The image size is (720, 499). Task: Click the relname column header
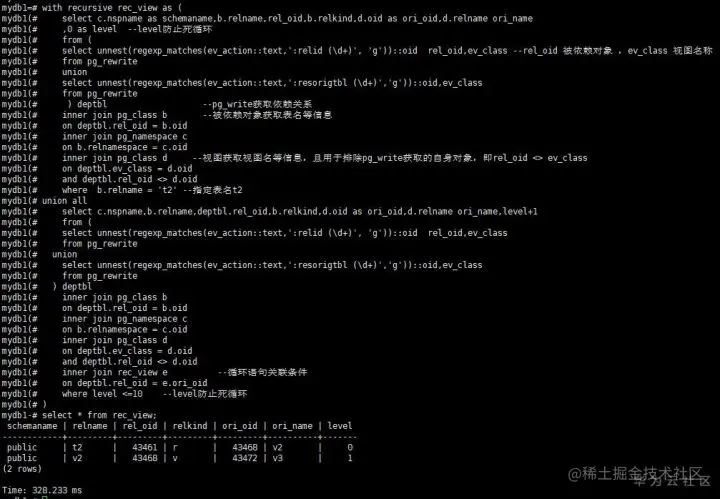pyautogui.click(x=90, y=426)
